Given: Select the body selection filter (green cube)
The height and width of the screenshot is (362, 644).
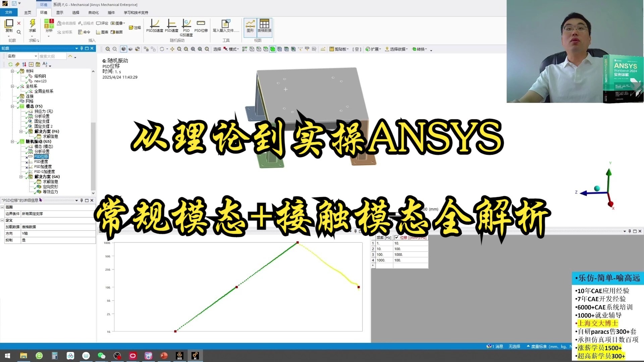Looking at the screenshot, I should click(273, 49).
